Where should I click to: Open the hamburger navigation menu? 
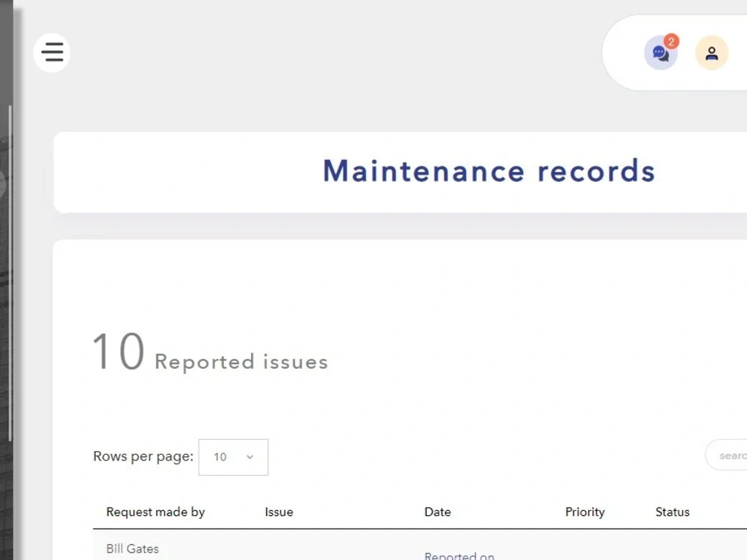[x=52, y=52]
